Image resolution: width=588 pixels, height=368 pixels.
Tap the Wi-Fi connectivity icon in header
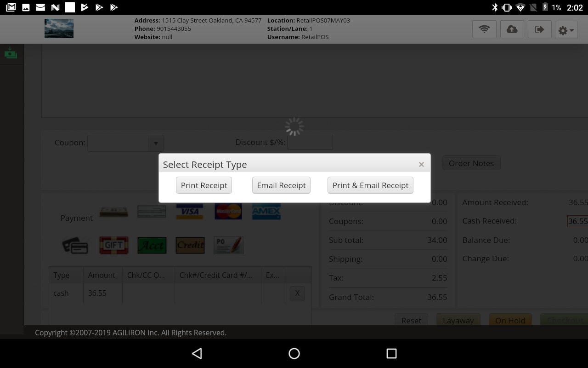coord(484,29)
